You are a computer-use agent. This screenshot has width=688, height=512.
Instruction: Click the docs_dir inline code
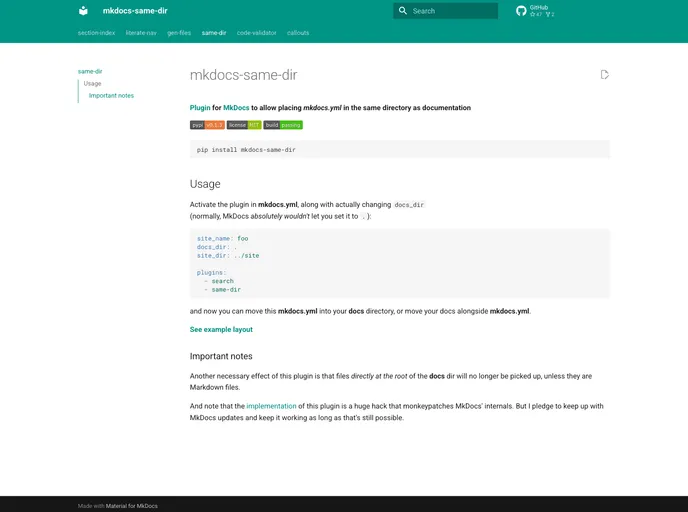point(409,205)
